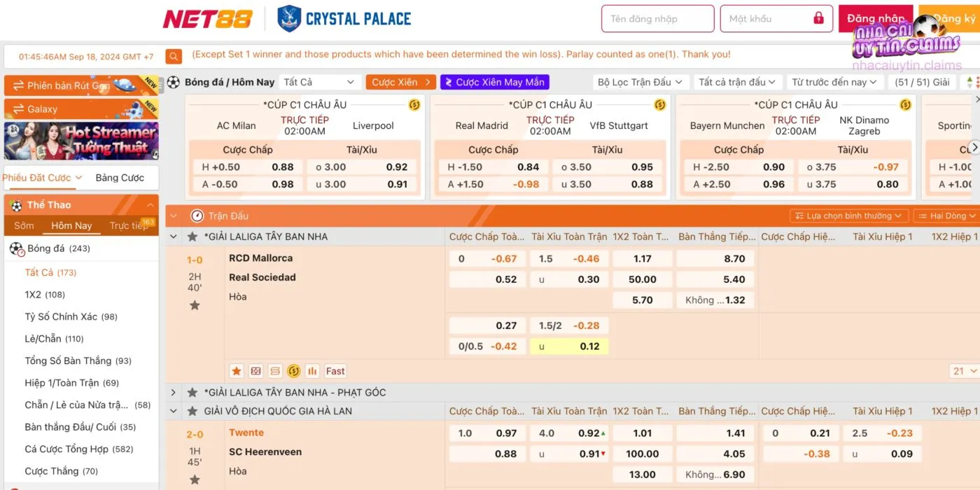This screenshot has height=490, width=980.
Task: Expand the LaLiga Phạt Góc league row
Action: (x=173, y=393)
